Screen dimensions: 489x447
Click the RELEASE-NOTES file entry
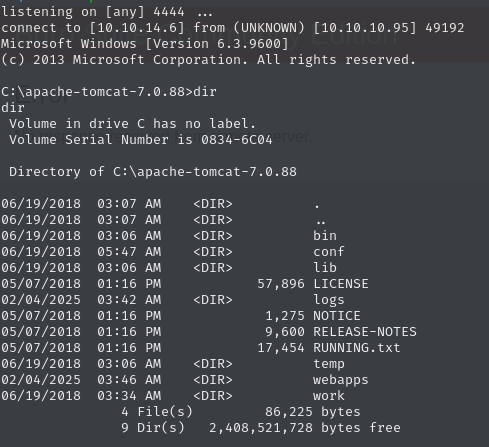coord(365,332)
